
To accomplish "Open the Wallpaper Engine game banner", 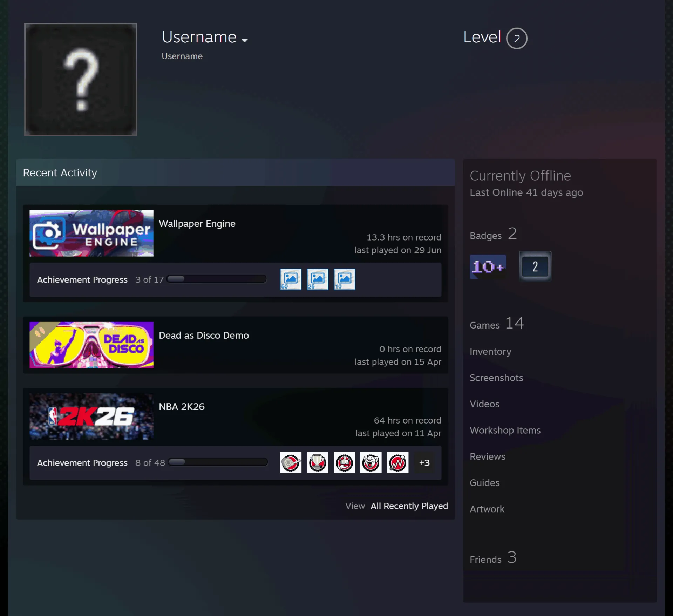I will pos(91,233).
